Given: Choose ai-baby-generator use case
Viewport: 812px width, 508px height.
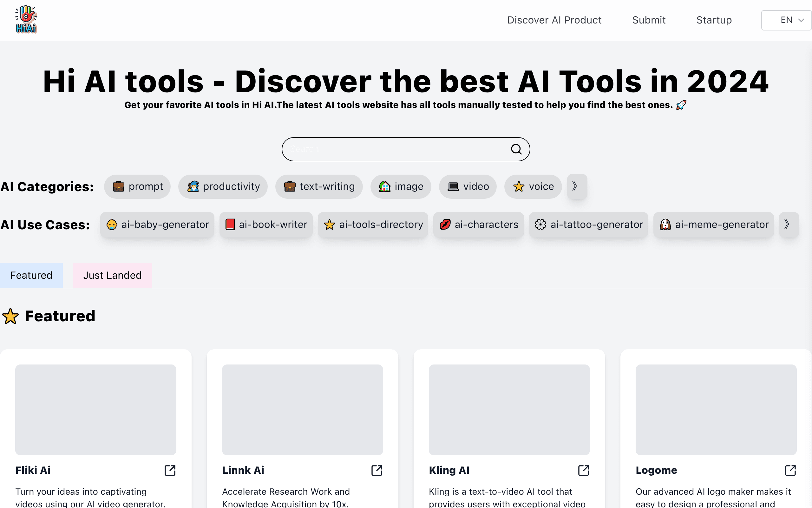Looking at the screenshot, I should pos(157,224).
